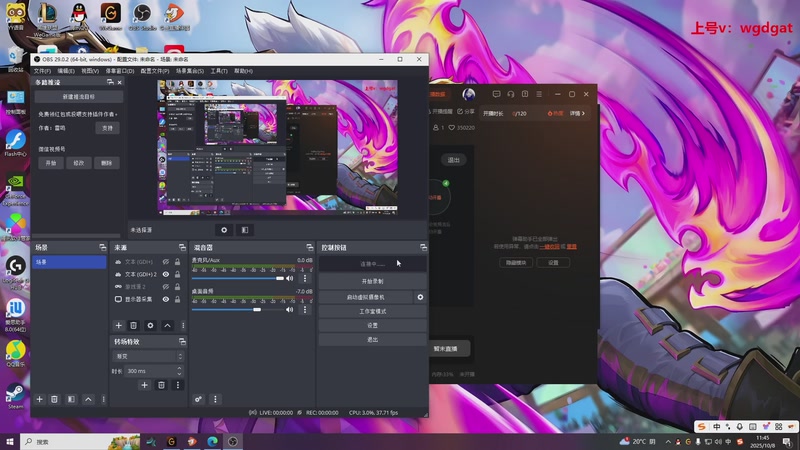Open transition properties three-dot menu
The width and height of the screenshot is (800, 450).
(x=178, y=385)
